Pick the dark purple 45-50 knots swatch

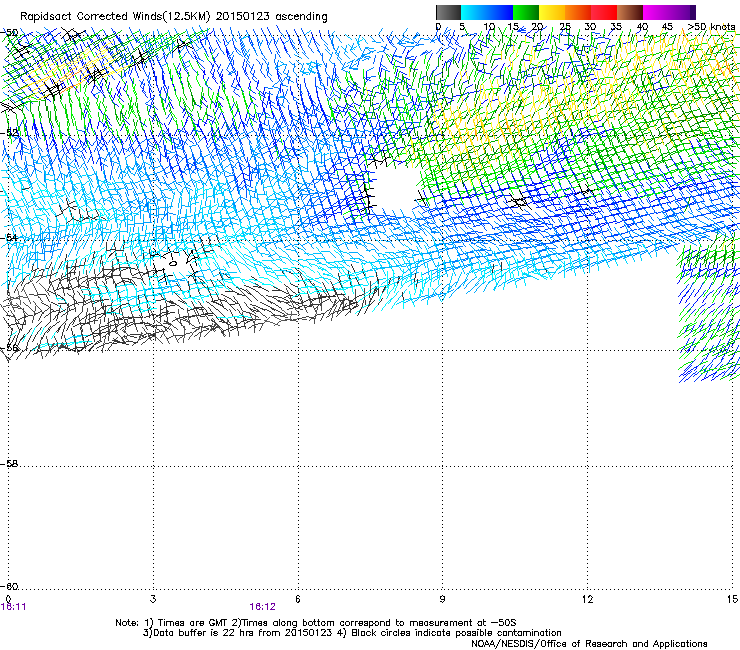coord(682,12)
